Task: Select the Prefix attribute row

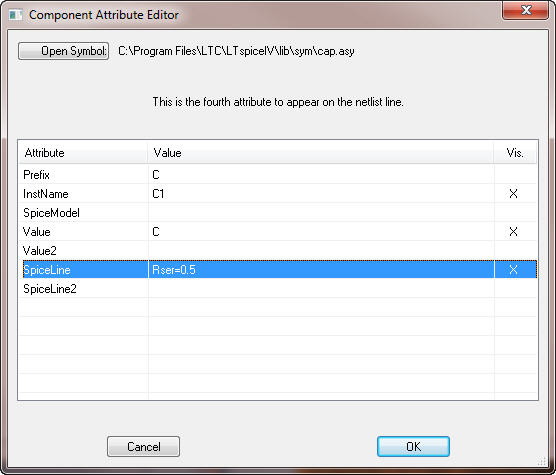Action: coord(278,174)
